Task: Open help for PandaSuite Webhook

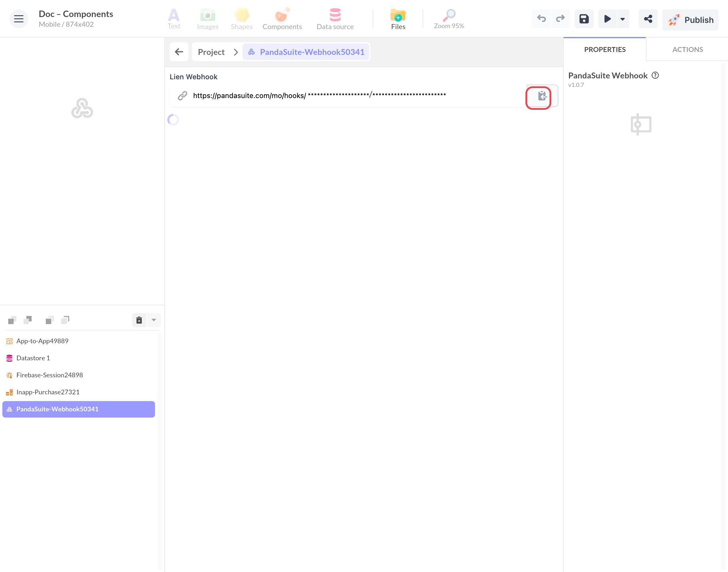Action: click(655, 75)
